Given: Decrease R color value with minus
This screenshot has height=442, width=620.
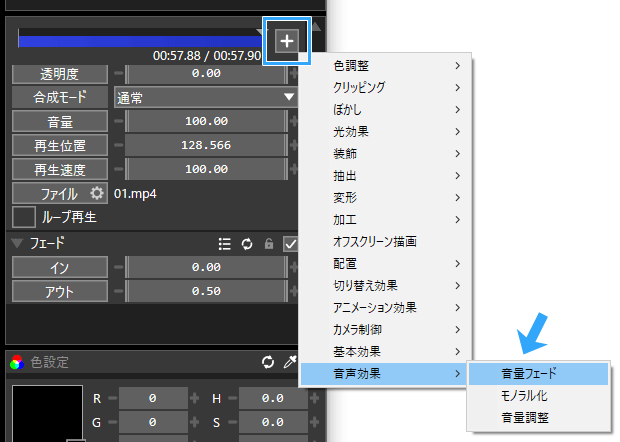Looking at the screenshot, I should click(113, 398).
